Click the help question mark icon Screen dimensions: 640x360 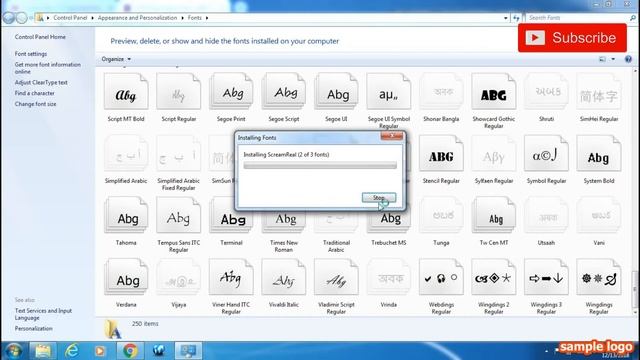point(628,59)
